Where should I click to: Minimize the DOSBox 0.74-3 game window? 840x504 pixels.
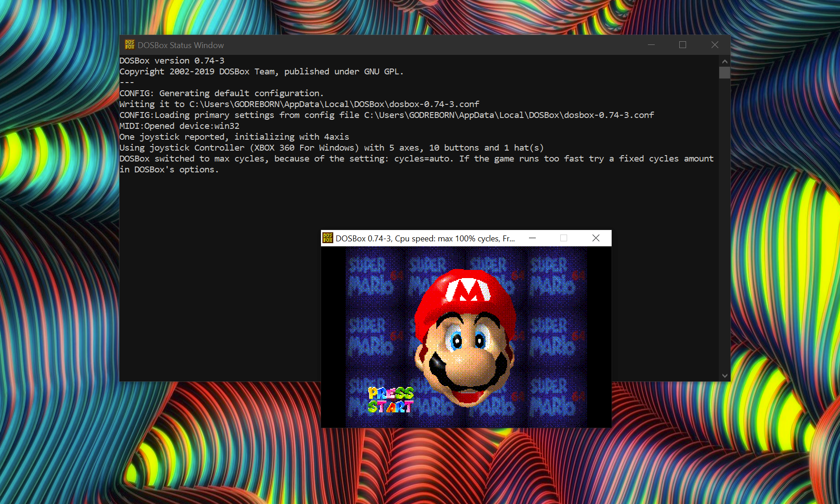(x=533, y=238)
